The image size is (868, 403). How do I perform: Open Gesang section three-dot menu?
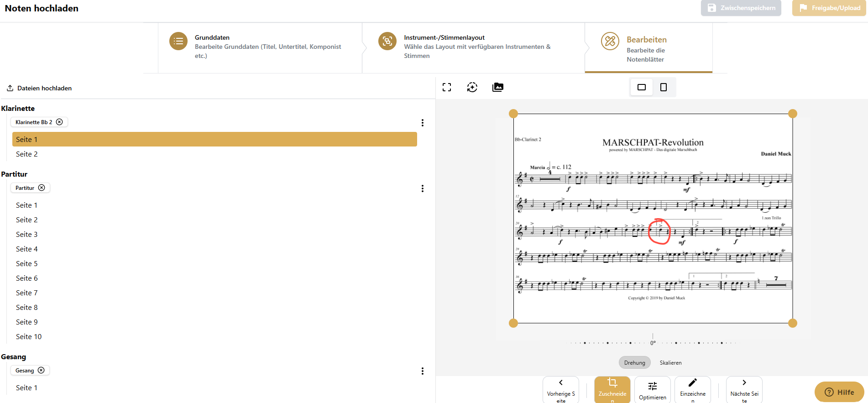point(423,371)
